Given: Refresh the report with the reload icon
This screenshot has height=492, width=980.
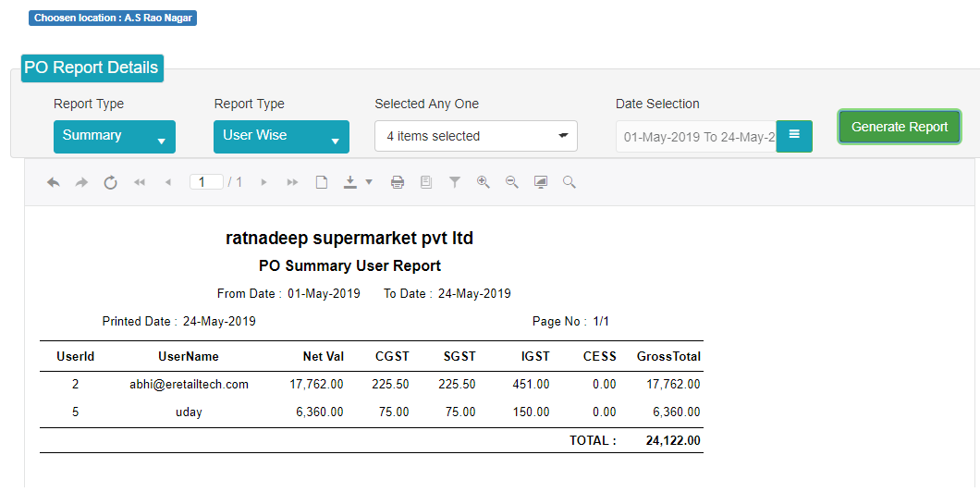Looking at the screenshot, I should tap(111, 182).
